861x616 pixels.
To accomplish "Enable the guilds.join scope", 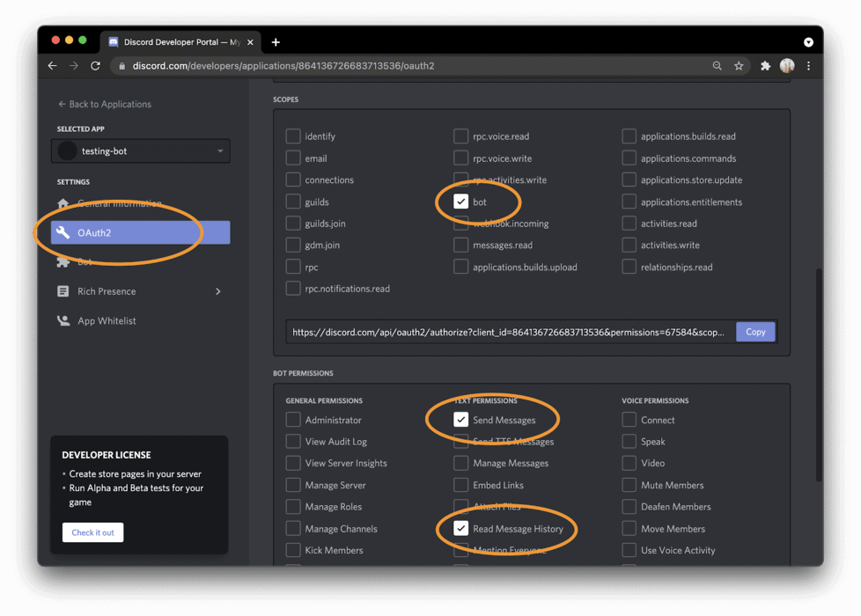I will 293,224.
